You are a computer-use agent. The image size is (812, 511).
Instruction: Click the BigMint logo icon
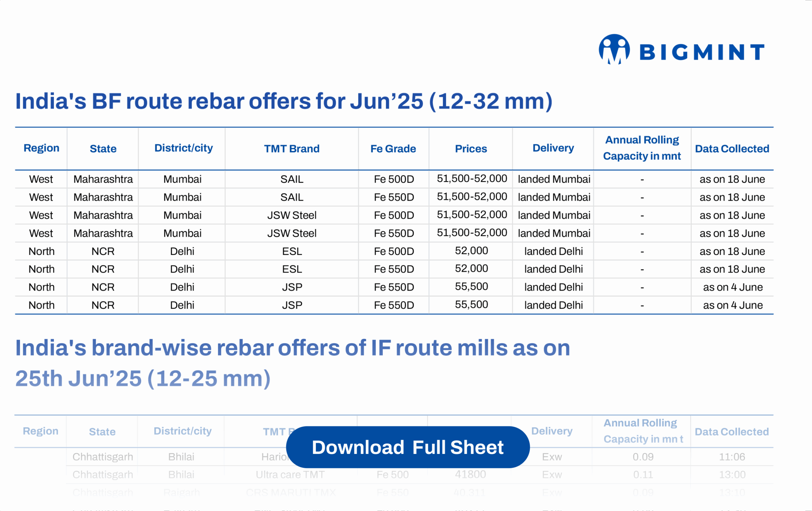614,50
